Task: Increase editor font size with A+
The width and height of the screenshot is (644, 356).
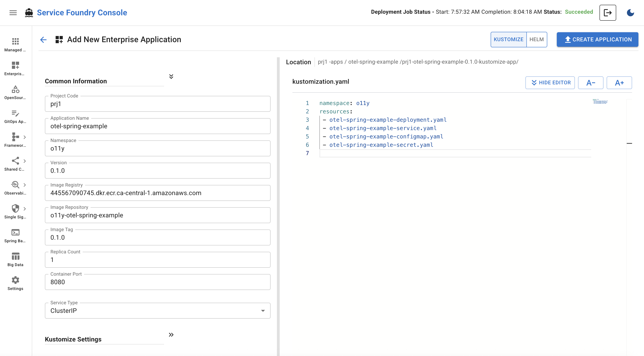Action: tap(619, 83)
